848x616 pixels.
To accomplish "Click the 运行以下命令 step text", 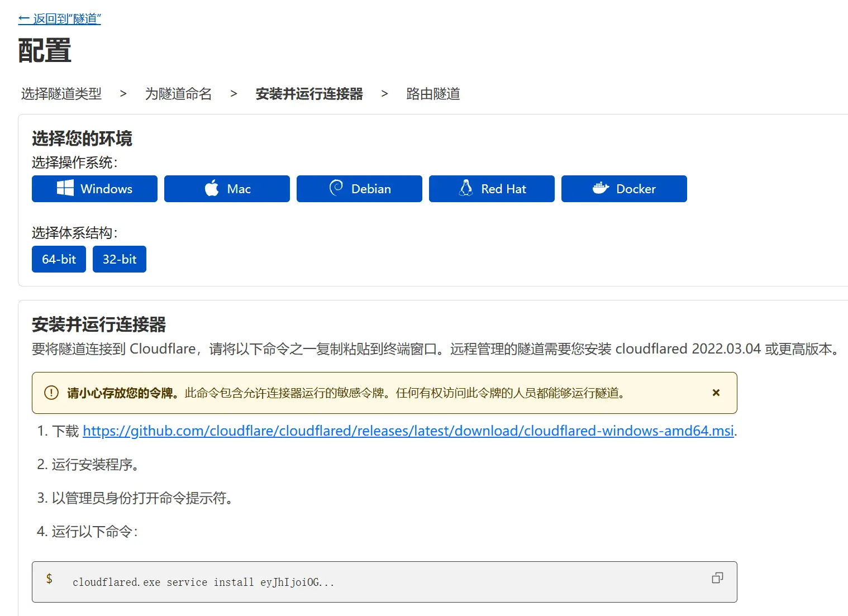I will click(94, 531).
